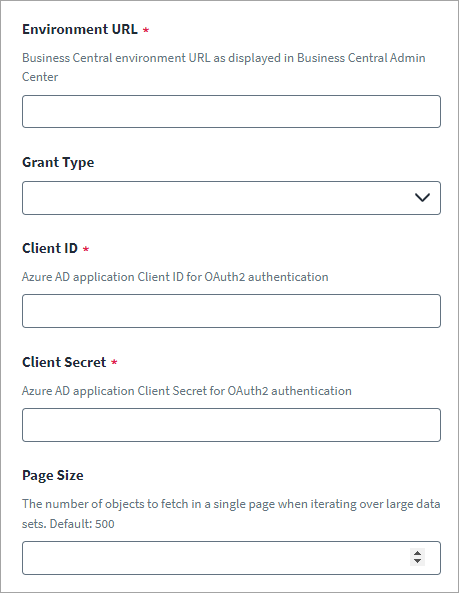
Task: Click the Client Secret OAuth2 help text
Action: click(x=187, y=391)
